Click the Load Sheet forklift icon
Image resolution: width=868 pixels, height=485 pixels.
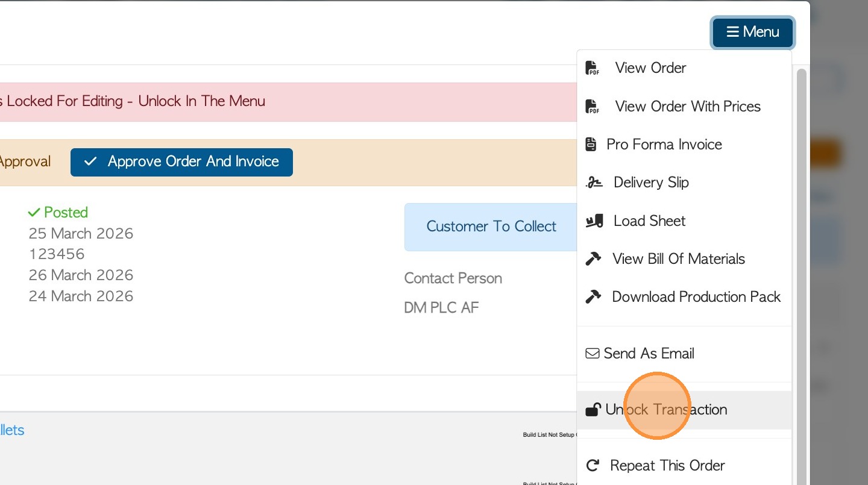[594, 221]
